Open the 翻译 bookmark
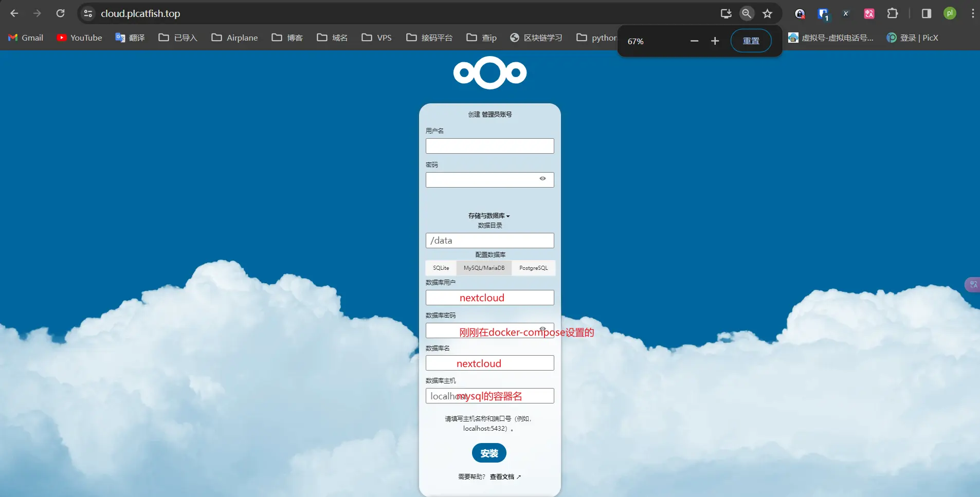 click(130, 38)
